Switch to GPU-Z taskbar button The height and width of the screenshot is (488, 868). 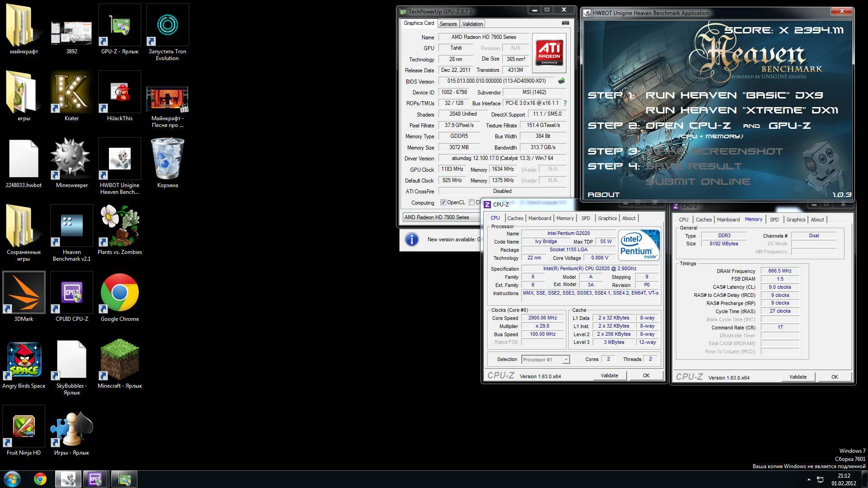(x=124, y=479)
